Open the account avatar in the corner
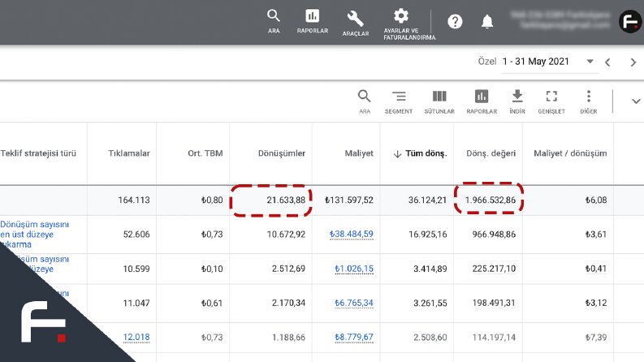The image size is (644, 362). point(630,21)
